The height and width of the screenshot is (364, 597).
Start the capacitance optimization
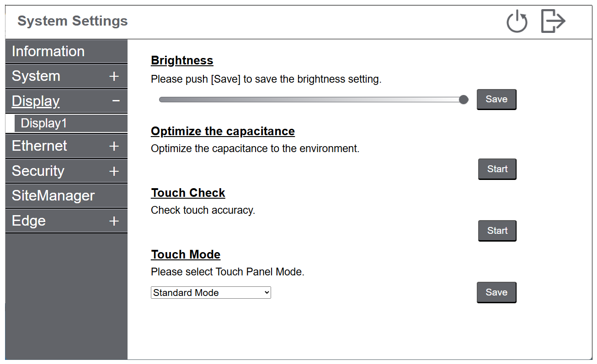(497, 169)
